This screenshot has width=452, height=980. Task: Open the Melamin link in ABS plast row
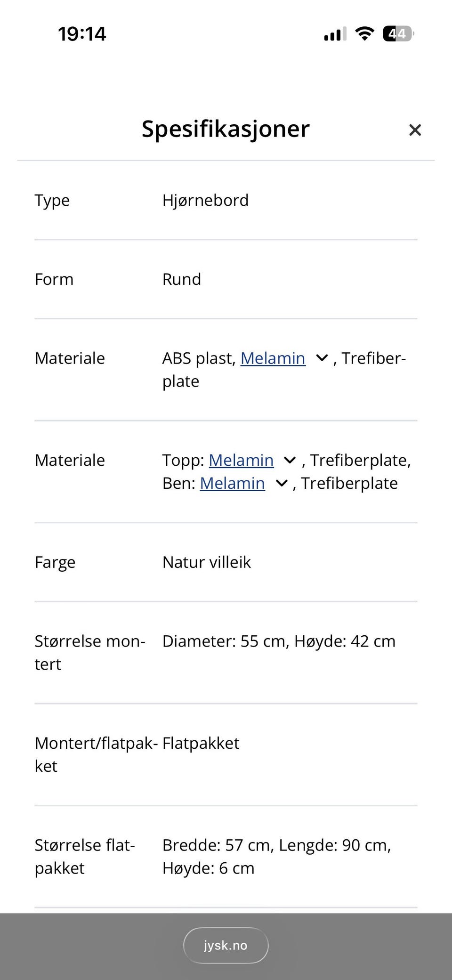(272, 358)
